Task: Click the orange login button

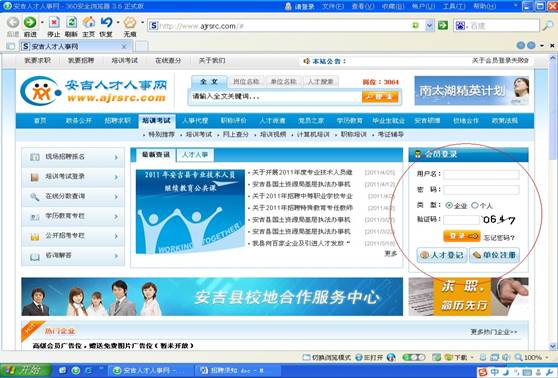Action: tap(462, 236)
